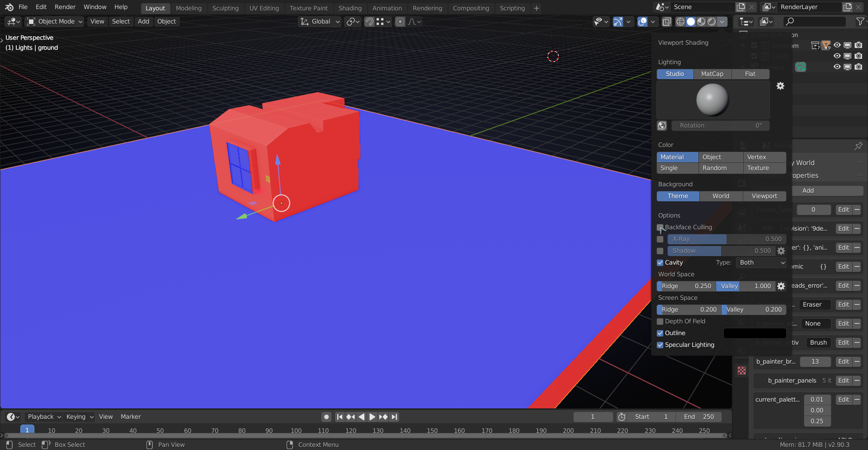Image resolution: width=868 pixels, height=450 pixels.
Task: Open the Global transform orientation dropdown
Action: point(320,21)
